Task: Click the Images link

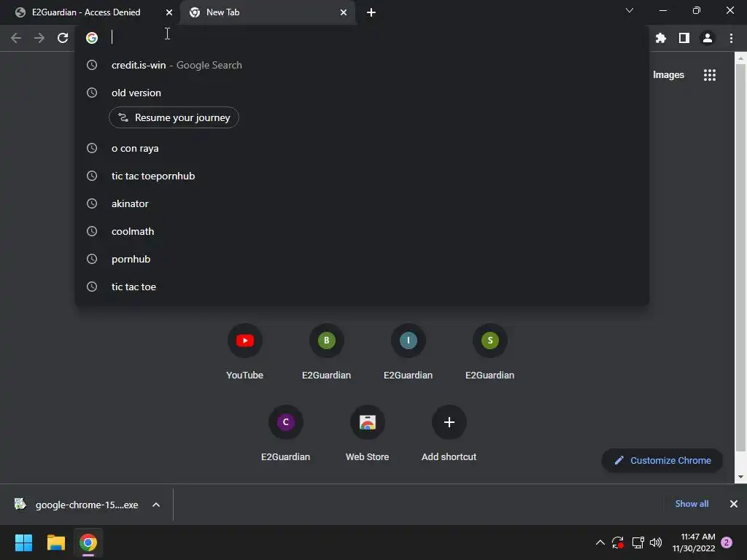Action: click(x=668, y=75)
